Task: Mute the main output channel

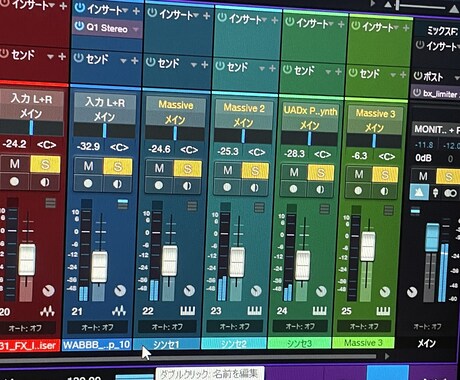Action: pyautogui.click(x=423, y=176)
